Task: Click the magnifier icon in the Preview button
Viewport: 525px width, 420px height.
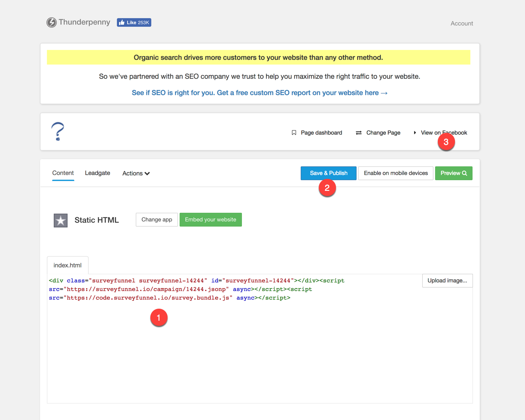Action: coord(464,173)
